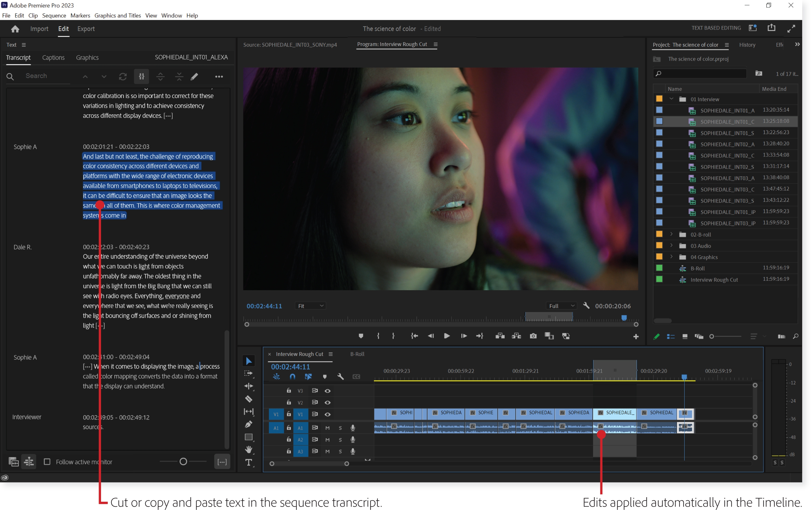Click the wrench settings icon in timeline
The width and height of the screenshot is (812, 510).
[x=341, y=377]
